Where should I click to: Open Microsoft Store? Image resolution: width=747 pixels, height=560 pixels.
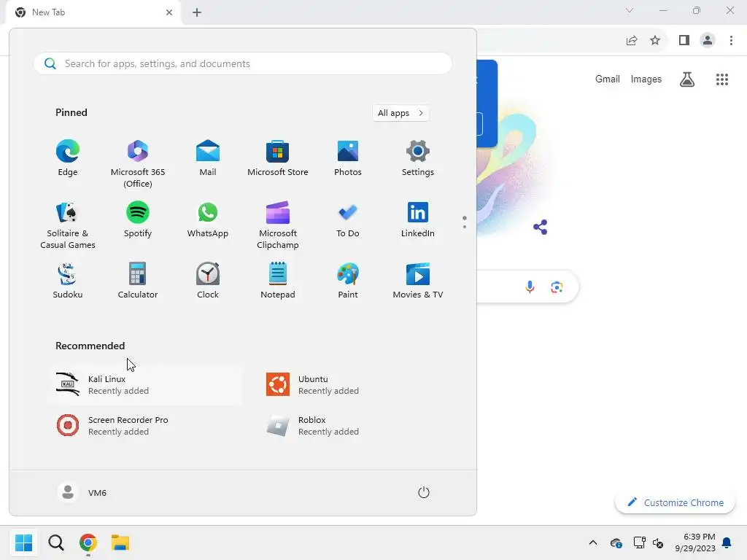click(278, 158)
